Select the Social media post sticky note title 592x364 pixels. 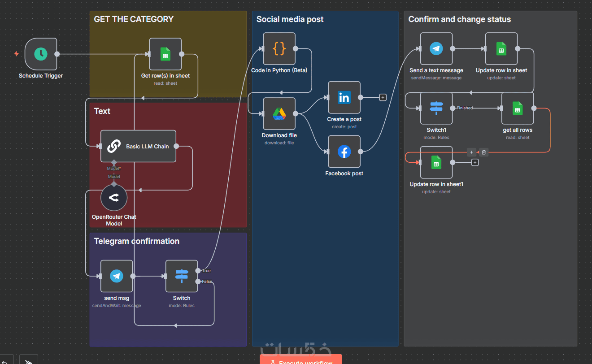(290, 19)
